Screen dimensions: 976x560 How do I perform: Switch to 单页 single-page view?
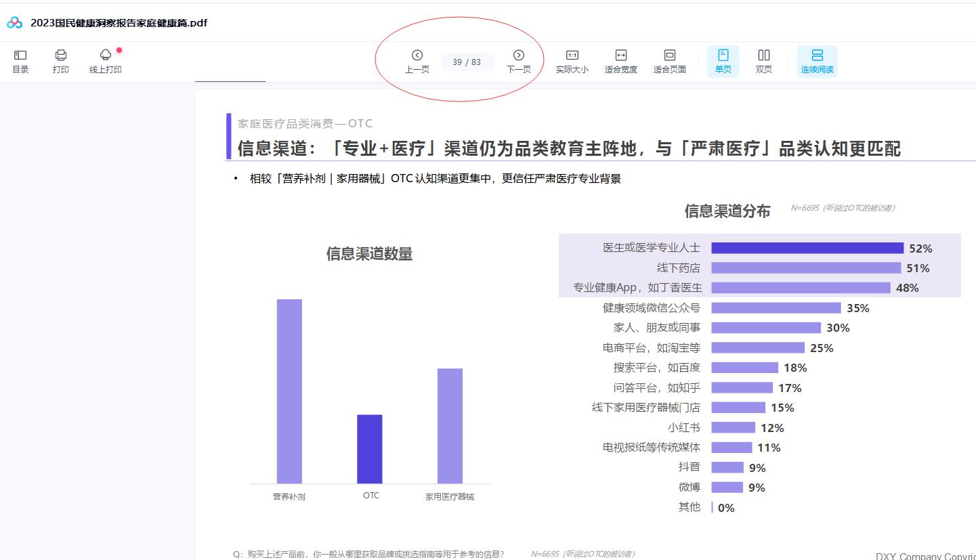click(723, 61)
